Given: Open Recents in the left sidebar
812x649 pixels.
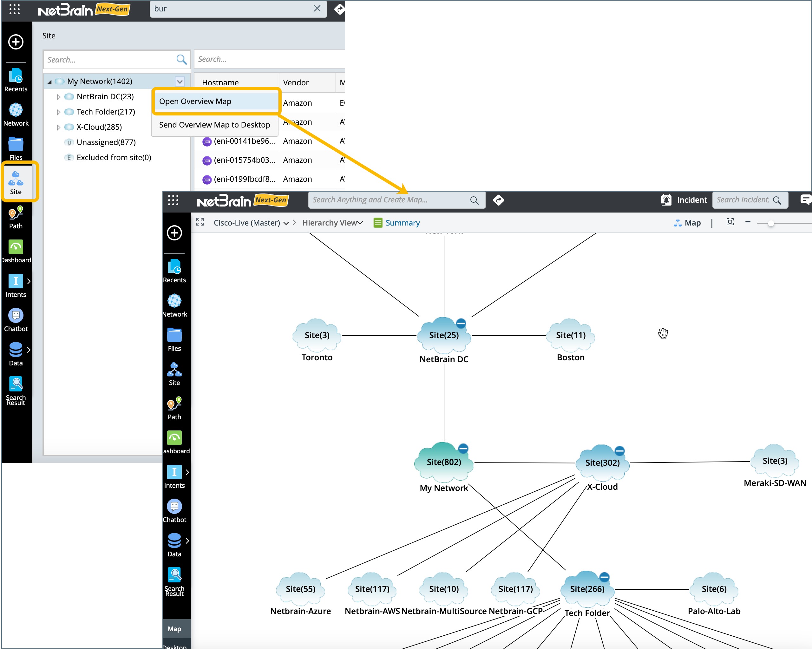Looking at the screenshot, I should pos(16,80).
